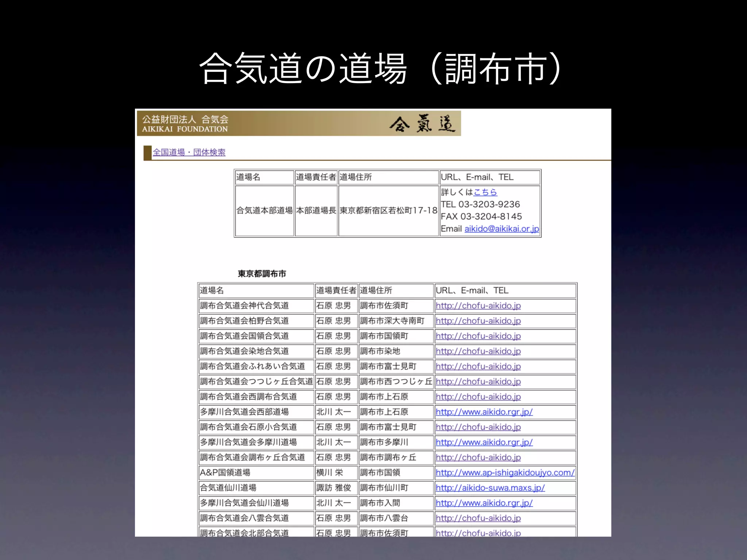The height and width of the screenshot is (560, 747).
Task: Select the 本部道場長 cell
Action: pos(316,211)
